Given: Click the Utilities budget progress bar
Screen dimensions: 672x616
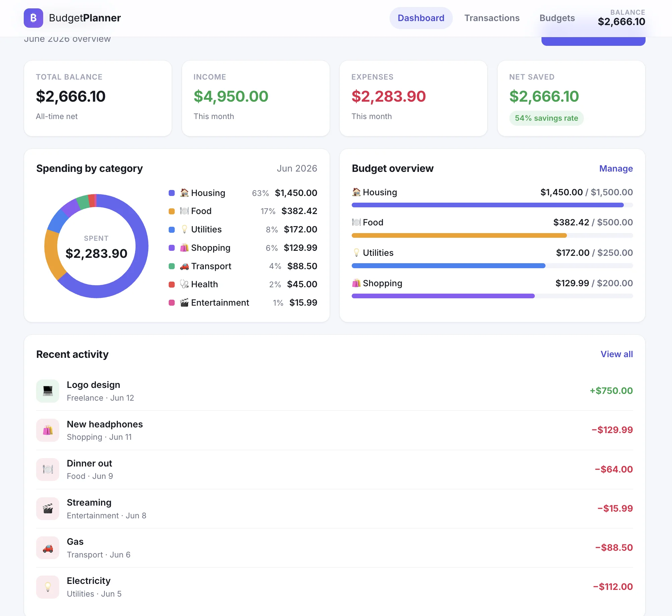Looking at the screenshot, I should pos(492,266).
